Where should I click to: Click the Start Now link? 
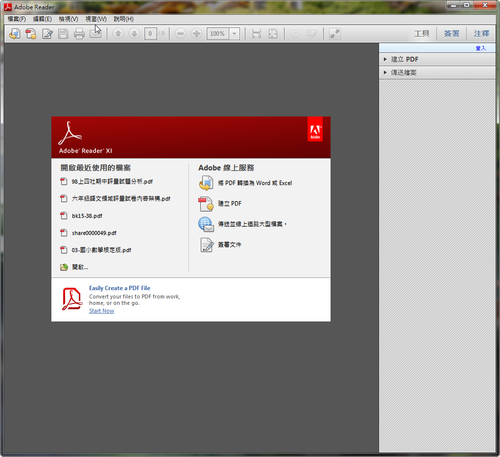101,311
